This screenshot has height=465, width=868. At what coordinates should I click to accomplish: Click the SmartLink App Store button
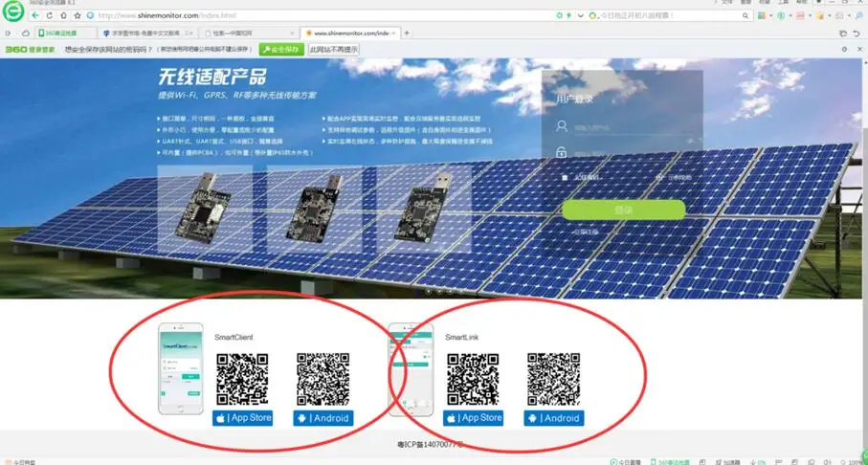(474, 418)
